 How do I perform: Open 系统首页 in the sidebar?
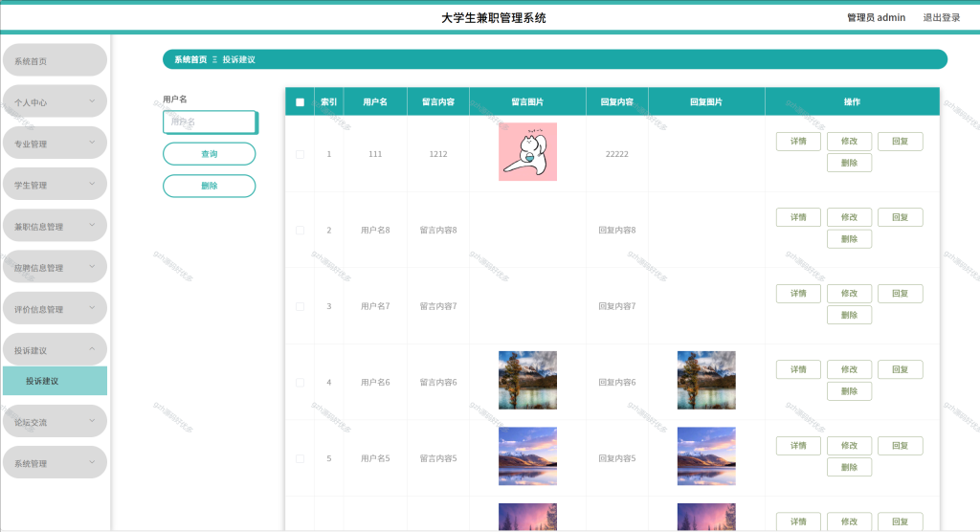tap(55, 60)
